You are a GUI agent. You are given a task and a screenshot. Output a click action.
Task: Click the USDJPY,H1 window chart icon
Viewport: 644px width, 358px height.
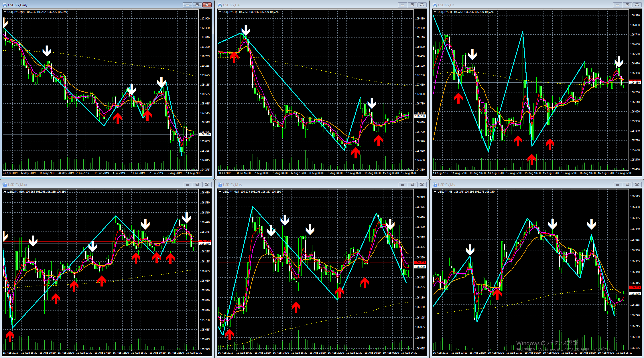(435, 5)
